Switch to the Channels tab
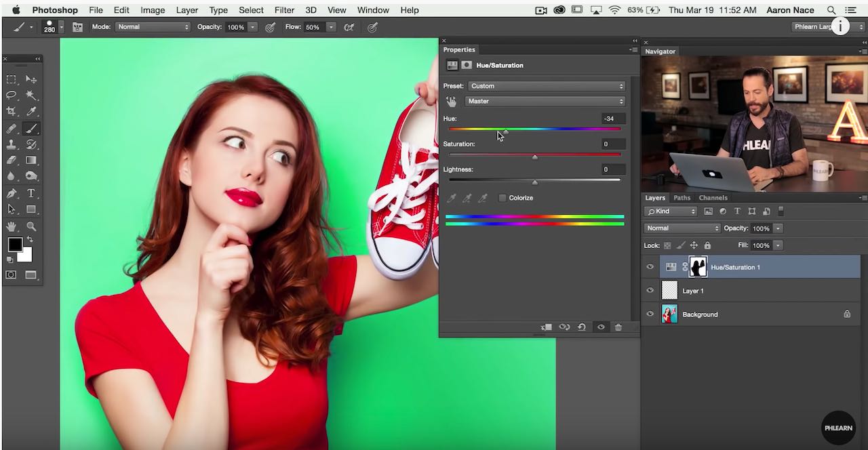The image size is (868, 450). pos(713,198)
